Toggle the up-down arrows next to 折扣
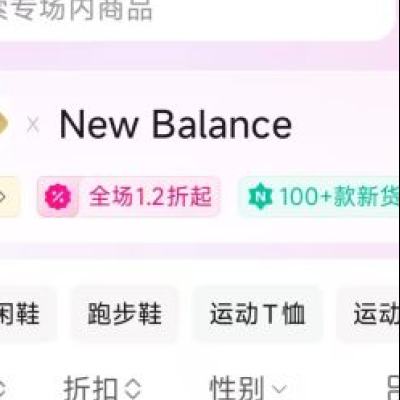The height and width of the screenshot is (400, 400). point(133,389)
